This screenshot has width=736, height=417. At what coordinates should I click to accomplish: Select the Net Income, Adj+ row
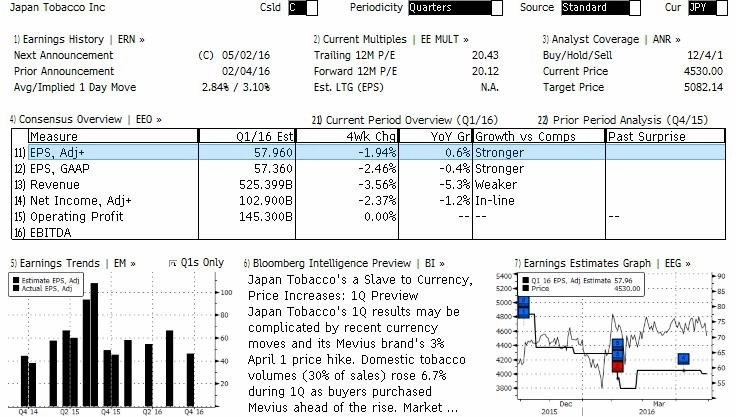pos(368,201)
